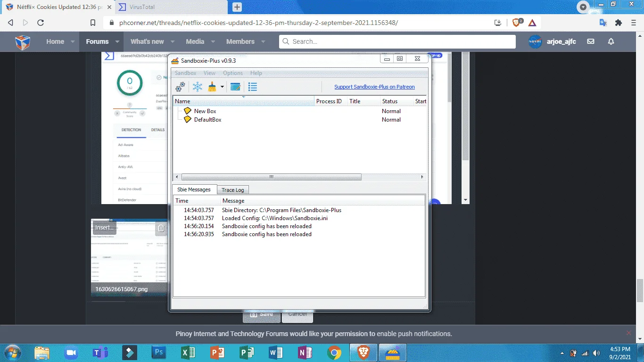Switch to the Trace Log tab
Viewport: 644px width, 362px height.
[x=233, y=190]
